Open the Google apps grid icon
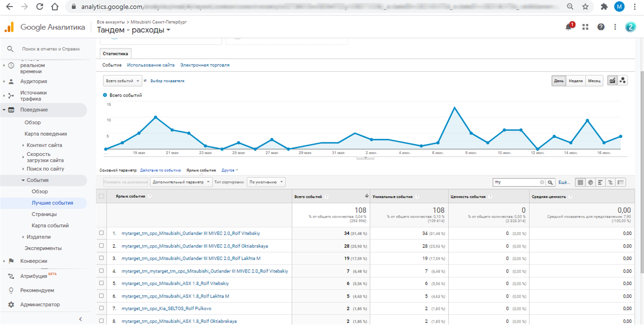Screen dimensions: 644x327 [585, 27]
